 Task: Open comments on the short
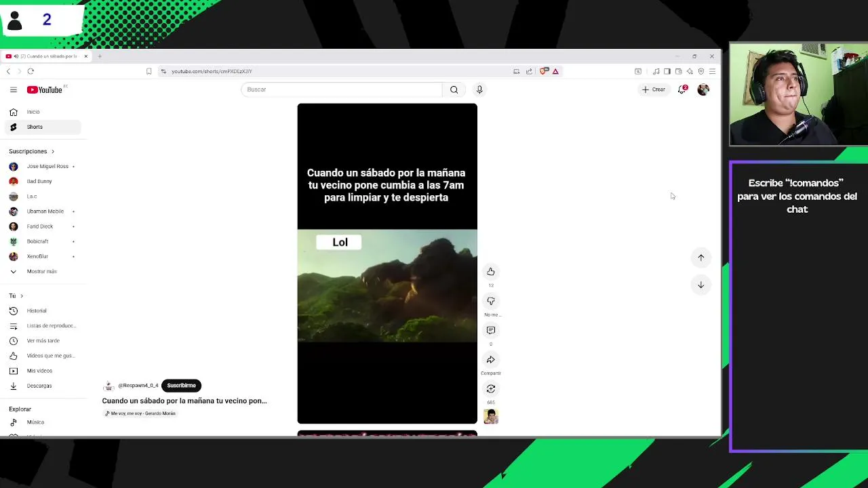point(491,330)
